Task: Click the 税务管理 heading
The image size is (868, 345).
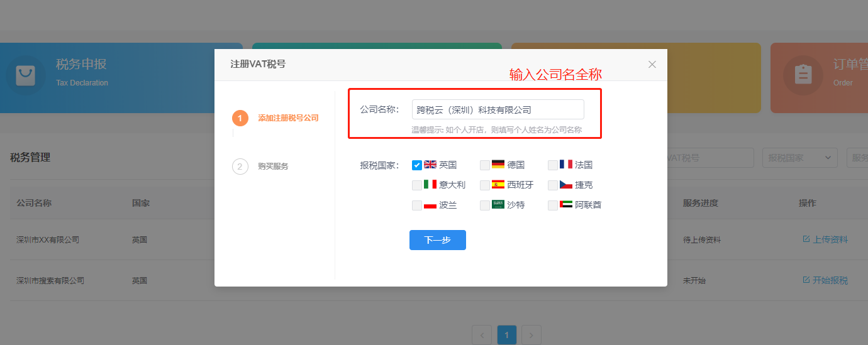Action: (x=30, y=158)
